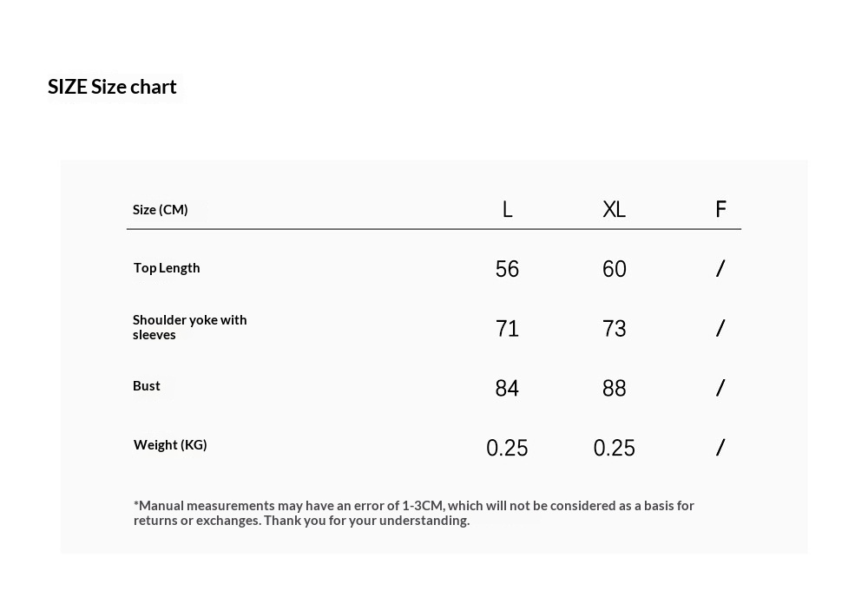Click the Bust value 84
The width and height of the screenshot is (868, 597).
507,389
